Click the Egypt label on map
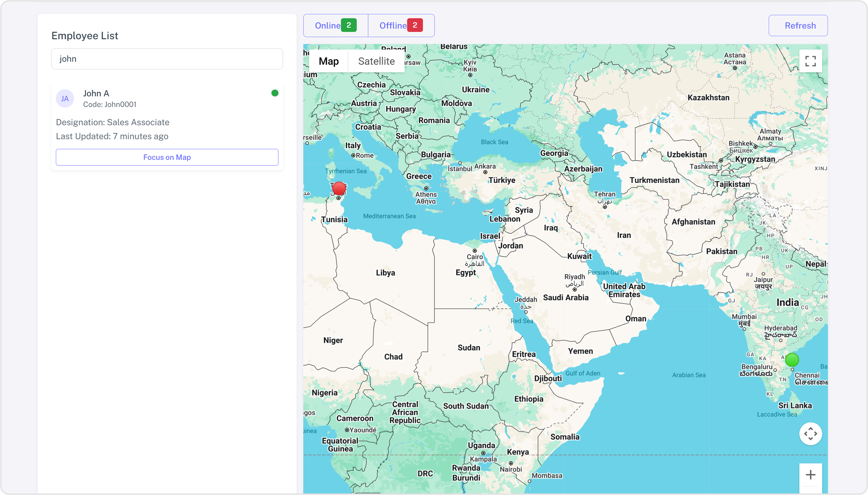This screenshot has width=868, height=495. click(x=466, y=273)
